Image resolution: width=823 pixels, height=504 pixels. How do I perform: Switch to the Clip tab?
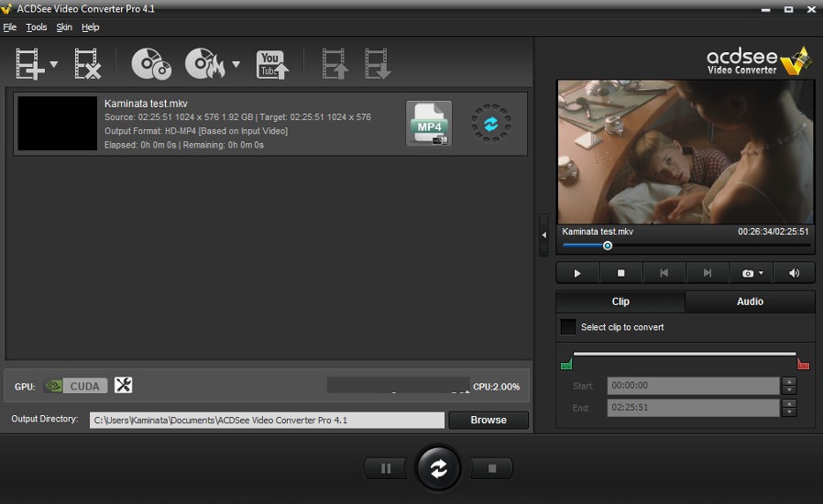click(620, 301)
